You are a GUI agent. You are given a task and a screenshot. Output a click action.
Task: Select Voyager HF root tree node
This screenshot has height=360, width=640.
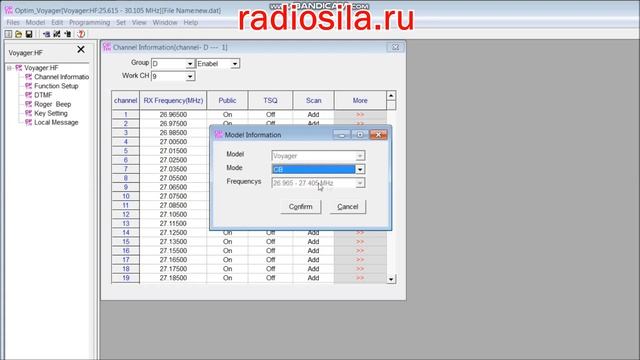pyautogui.click(x=41, y=68)
